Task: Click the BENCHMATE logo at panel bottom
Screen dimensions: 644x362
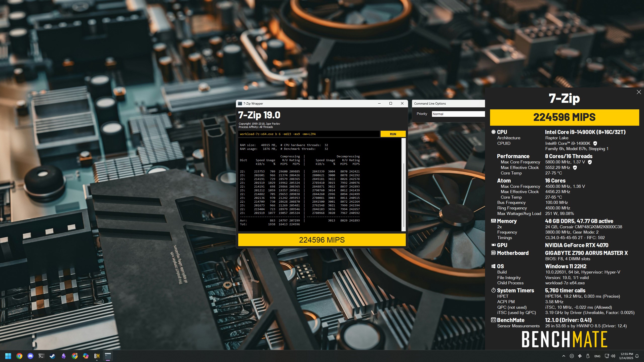Action: 565,339
